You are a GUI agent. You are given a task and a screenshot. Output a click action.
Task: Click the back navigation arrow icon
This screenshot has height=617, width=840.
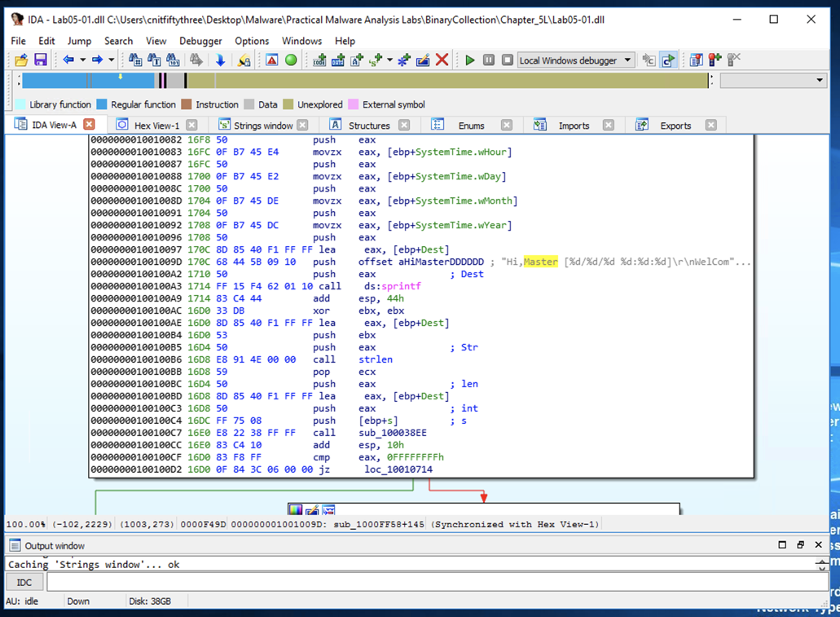click(x=68, y=60)
